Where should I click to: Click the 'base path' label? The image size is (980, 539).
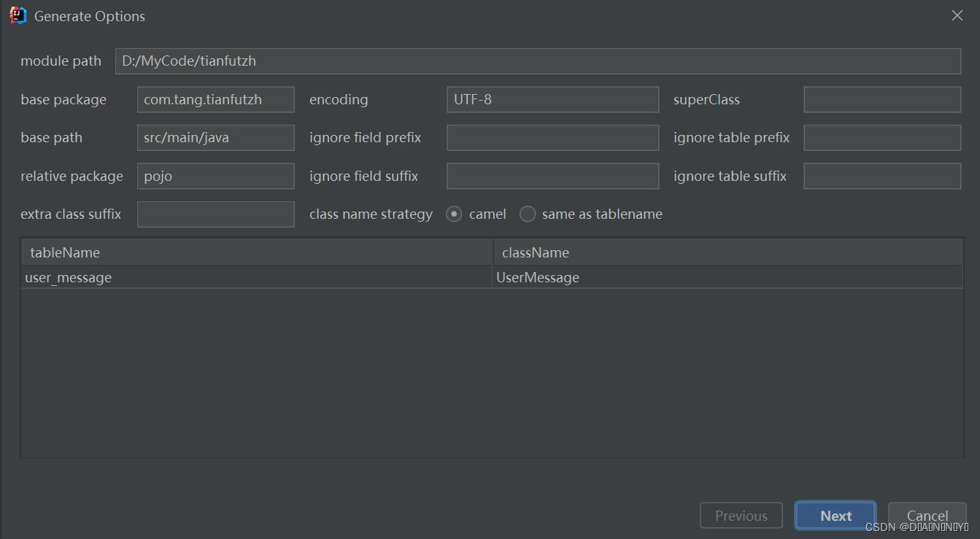click(51, 138)
